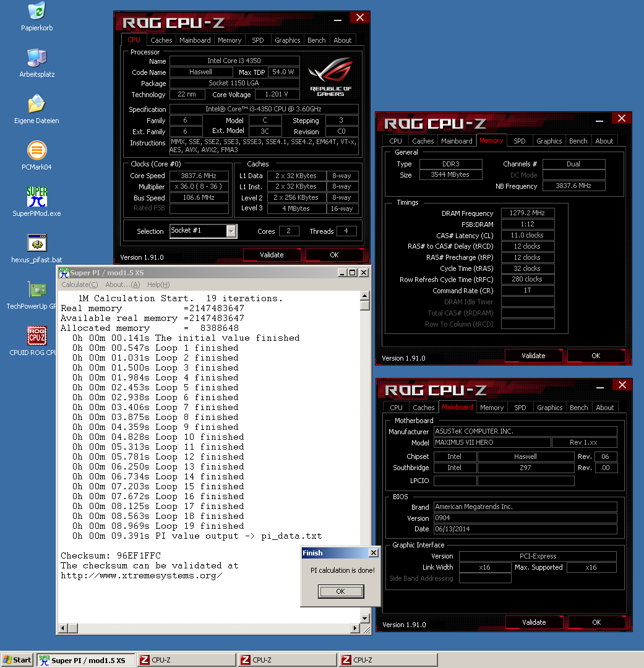
Task: Confirm the PI calculation is done dialog
Action: point(340,591)
